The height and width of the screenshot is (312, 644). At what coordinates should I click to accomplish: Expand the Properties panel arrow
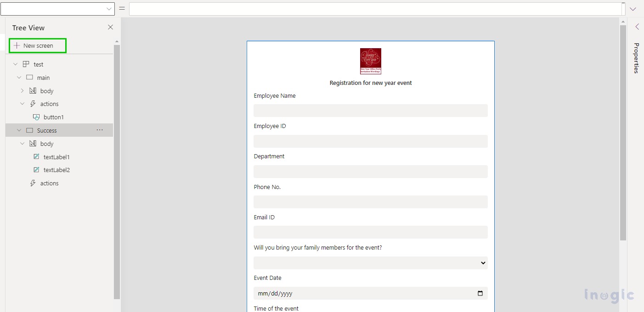pyautogui.click(x=637, y=27)
